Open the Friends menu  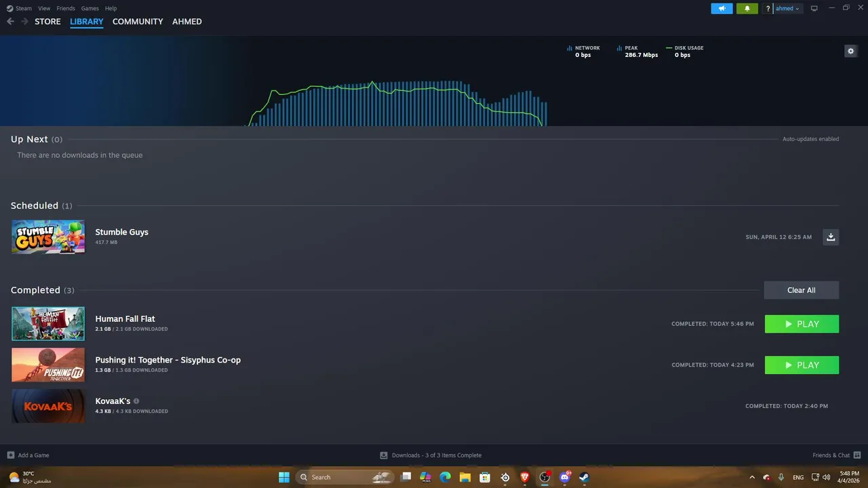point(66,8)
